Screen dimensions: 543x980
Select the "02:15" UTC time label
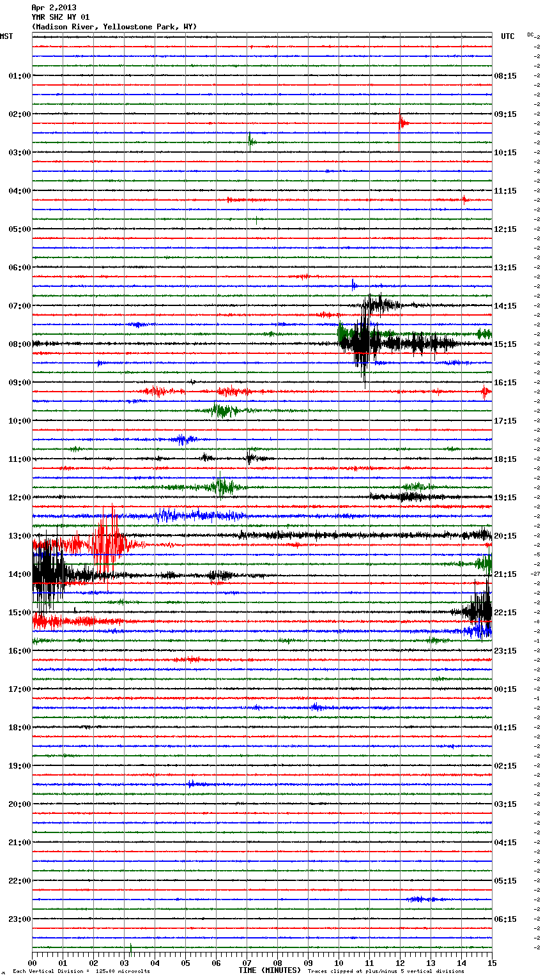pyautogui.click(x=505, y=766)
